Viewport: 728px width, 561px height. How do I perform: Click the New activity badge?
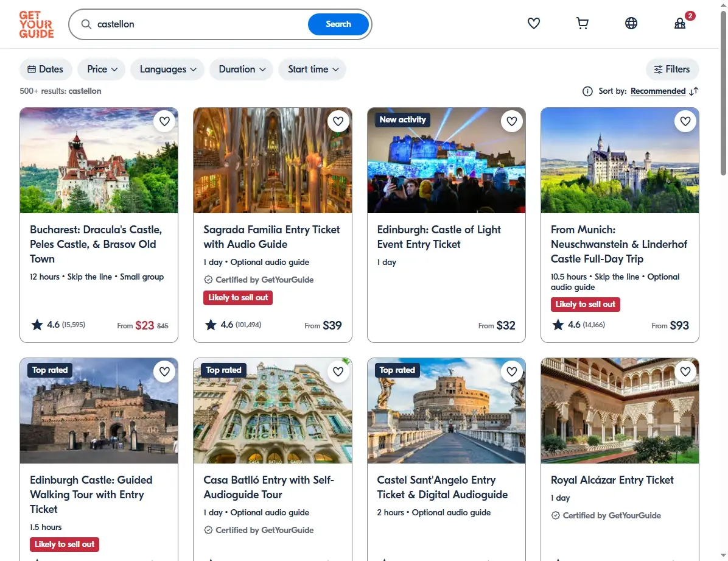[x=402, y=120]
